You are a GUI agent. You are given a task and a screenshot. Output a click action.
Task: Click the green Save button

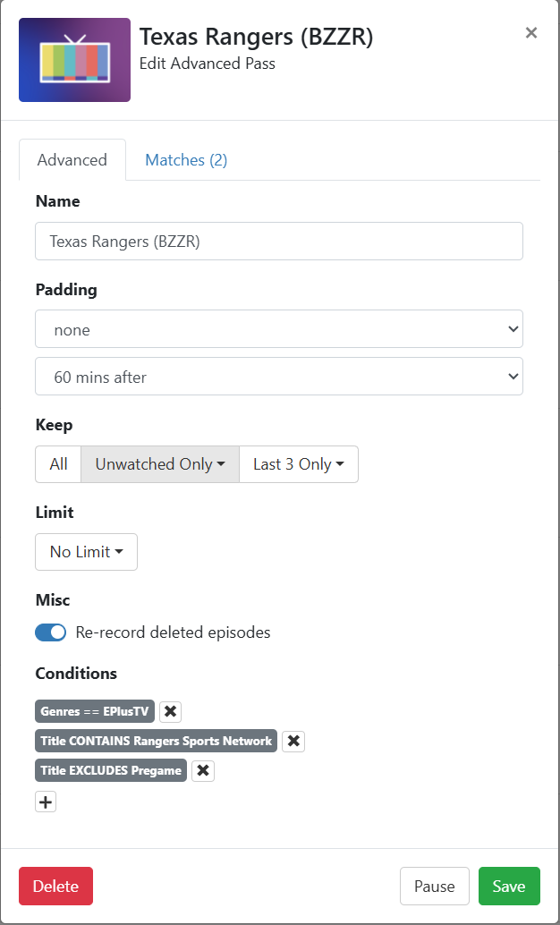click(509, 886)
